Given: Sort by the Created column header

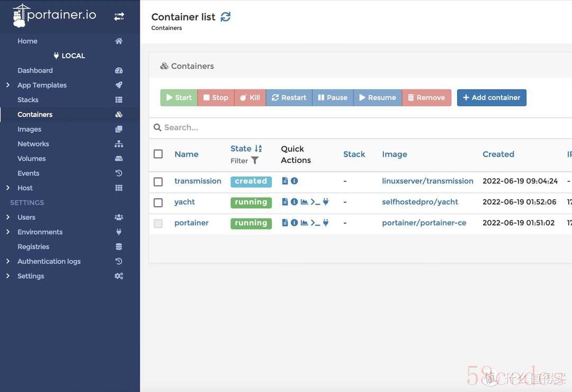Looking at the screenshot, I should (498, 154).
